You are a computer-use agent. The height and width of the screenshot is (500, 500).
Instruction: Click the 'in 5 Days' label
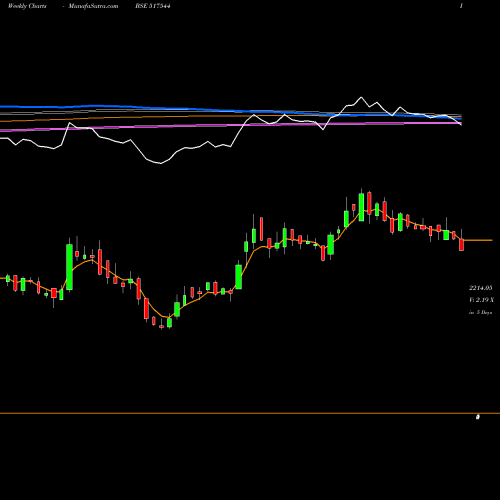coord(480,313)
